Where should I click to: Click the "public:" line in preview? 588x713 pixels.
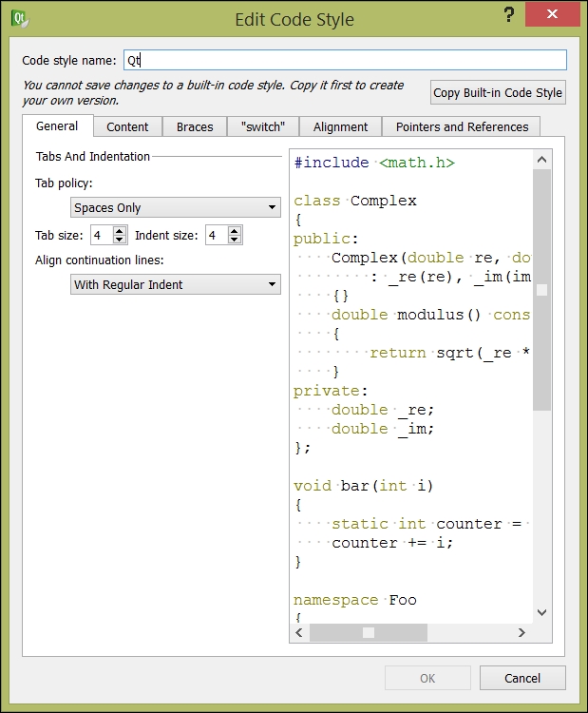(326, 239)
